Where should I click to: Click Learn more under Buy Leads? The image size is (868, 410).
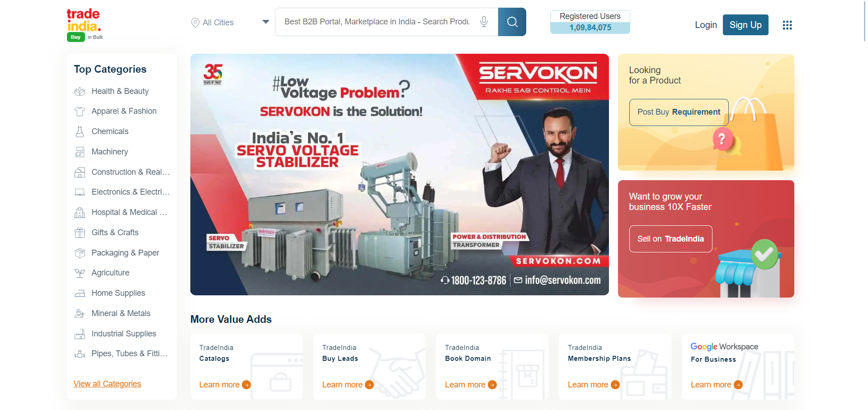pyautogui.click(x=348, y=385)
